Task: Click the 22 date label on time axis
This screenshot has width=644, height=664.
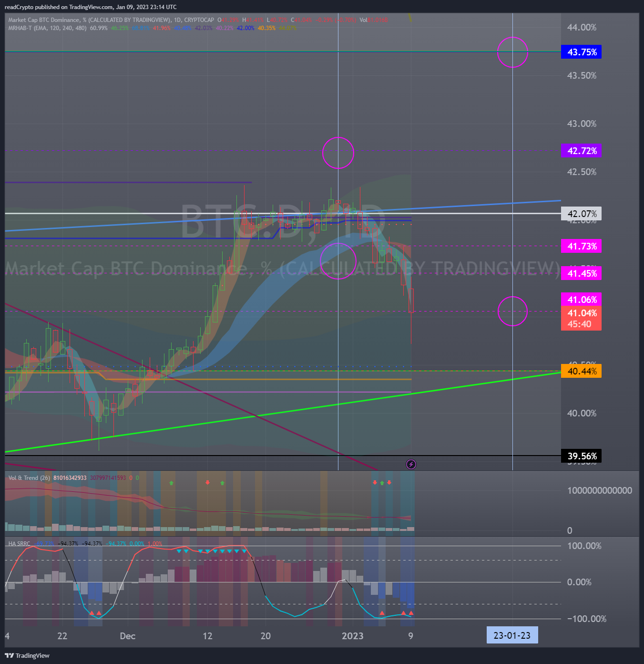Action: point(62,636)
